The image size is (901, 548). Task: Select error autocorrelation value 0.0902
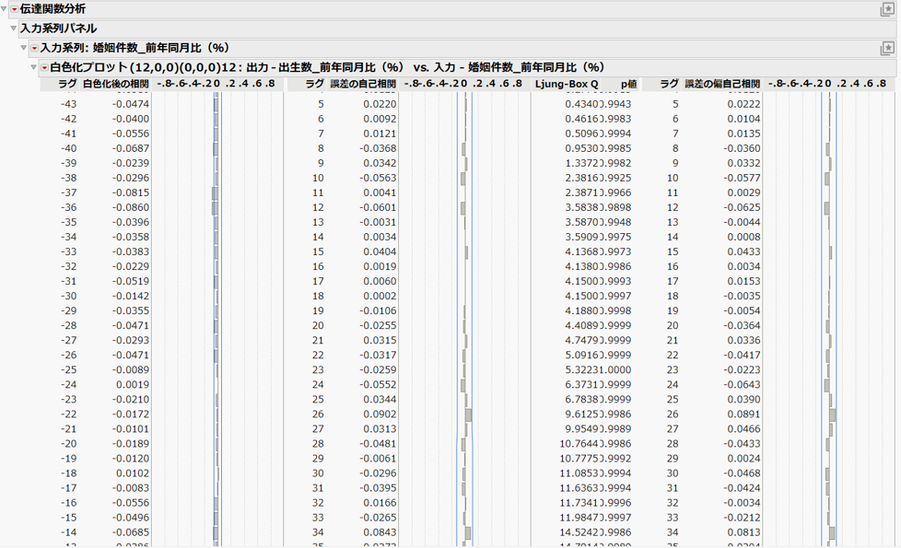tap(380, 414)
